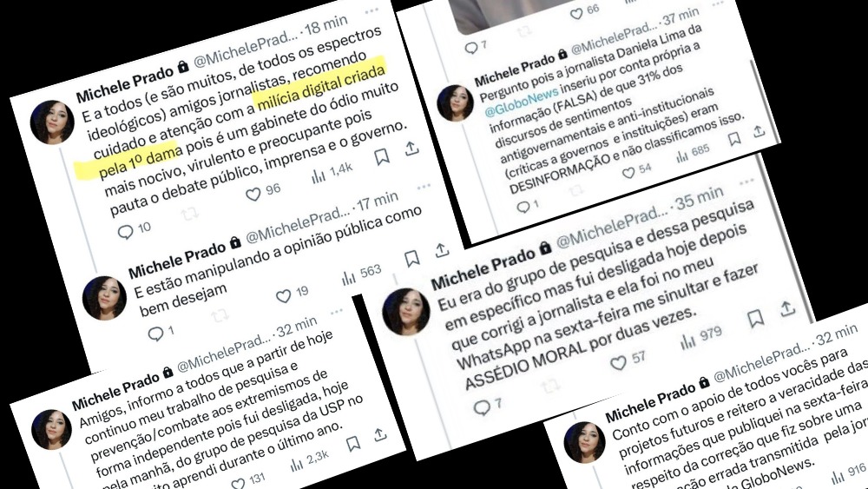Like the ASSÉDIO MORAL tweet with 57 likes
This screenshot has width=868, height=489.
pos(618,363)
